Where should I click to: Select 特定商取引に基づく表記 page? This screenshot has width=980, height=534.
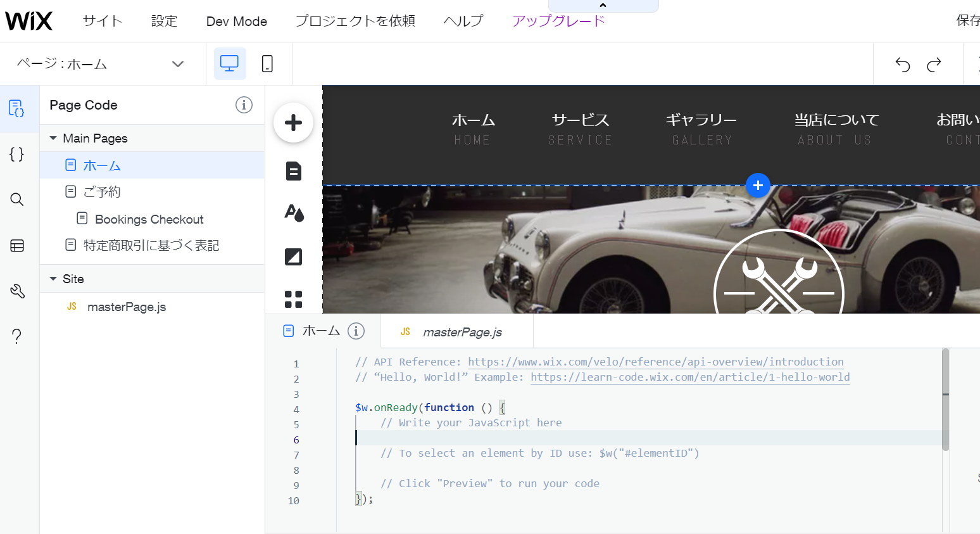point(152,245)
